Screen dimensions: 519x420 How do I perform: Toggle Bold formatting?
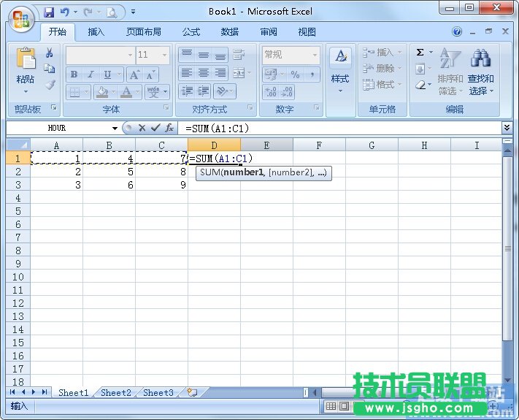pyautogui.click(x=74, y=75)
